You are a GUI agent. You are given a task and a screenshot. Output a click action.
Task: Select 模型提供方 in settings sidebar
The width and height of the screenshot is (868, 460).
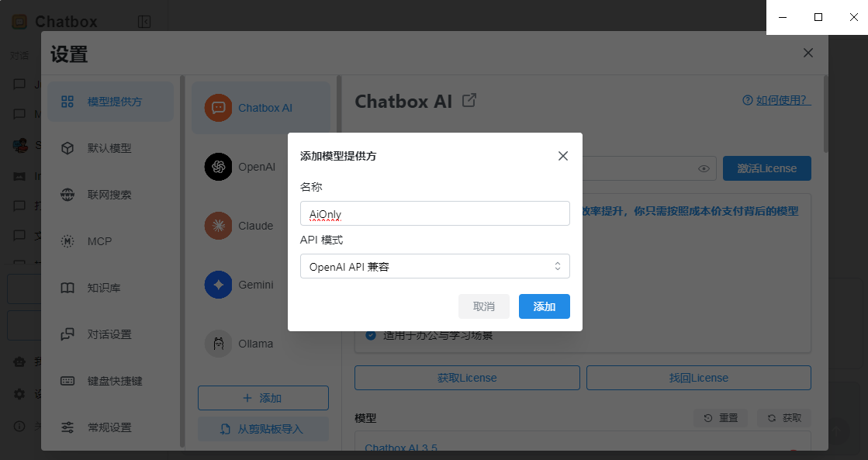click(x=111, y=102)
